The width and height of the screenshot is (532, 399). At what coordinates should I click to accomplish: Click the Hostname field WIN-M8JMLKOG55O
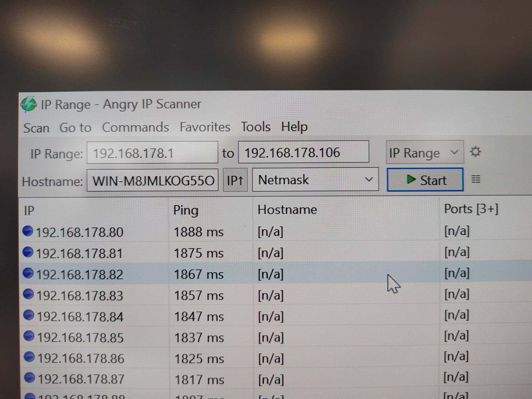[x=153, y=181]
